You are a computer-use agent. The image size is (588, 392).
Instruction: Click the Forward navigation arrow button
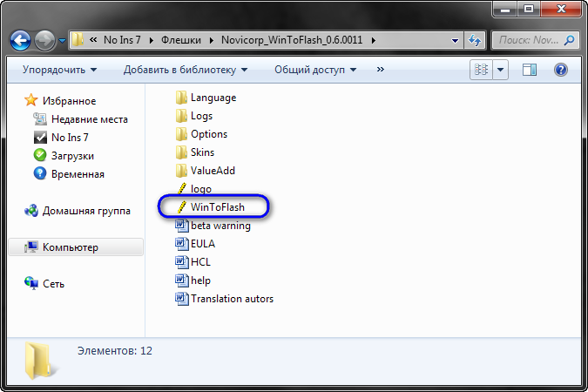click(x=45, y=40)
